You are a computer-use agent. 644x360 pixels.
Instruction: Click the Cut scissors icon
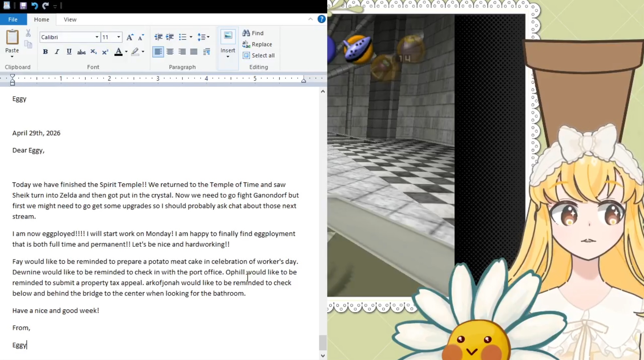pos(28,33)
